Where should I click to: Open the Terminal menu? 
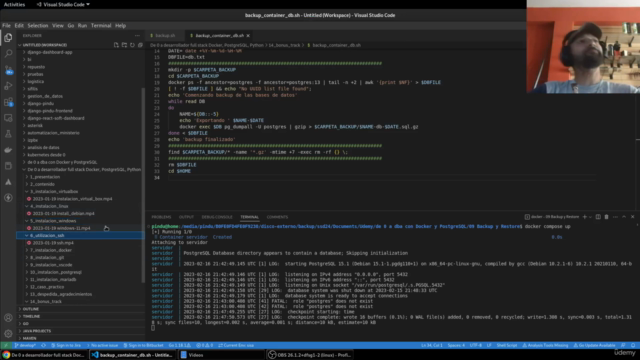101,25
